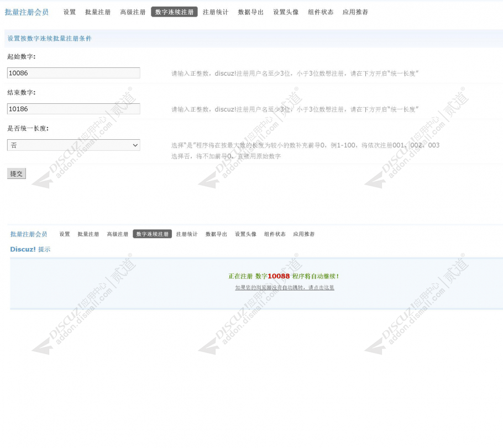Go to 数据导出 tab in lower panel
The height and width of the screenshot is (448, 503).
click(x=216, y=234)
